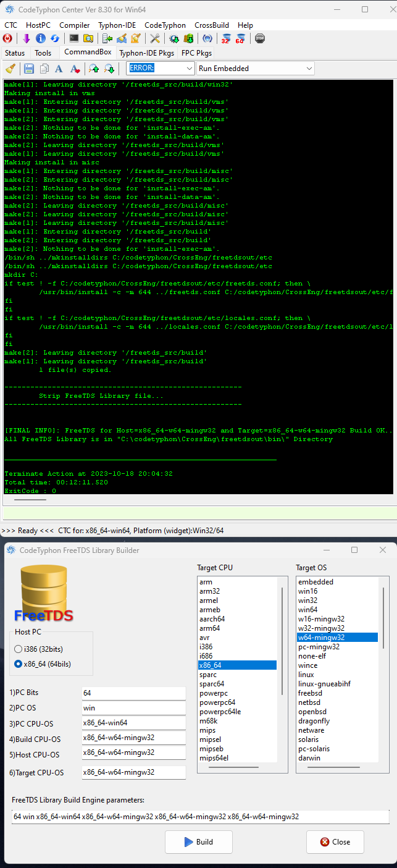
Task: Click the PC OS input field
Action: (x=133, y=708)
